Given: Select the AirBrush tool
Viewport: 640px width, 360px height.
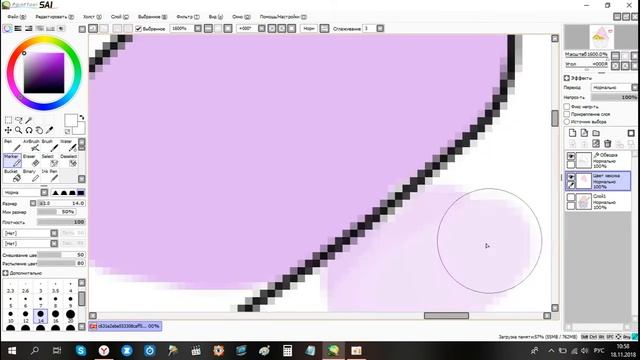Looking at the screenshot, I should point(31,145).
